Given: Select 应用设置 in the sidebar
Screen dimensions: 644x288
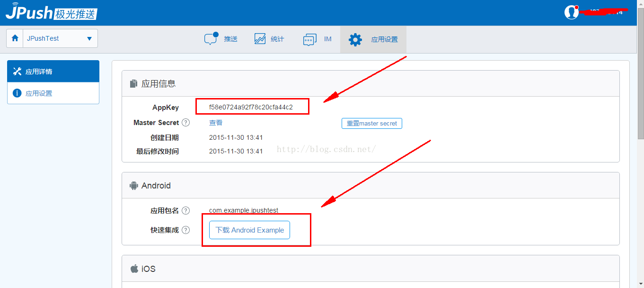Looking at the screenshot, I should pyautogui.click(x=53, y=93).
